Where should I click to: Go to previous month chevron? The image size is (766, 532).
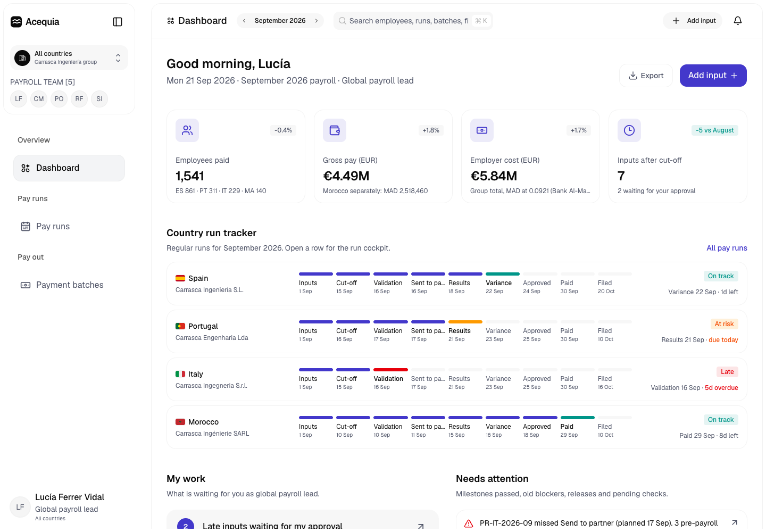(x=244, y=21)
